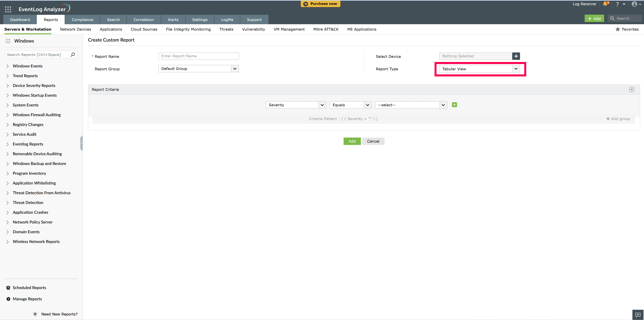Click inside the Enter Report Name field

[198, 56]
